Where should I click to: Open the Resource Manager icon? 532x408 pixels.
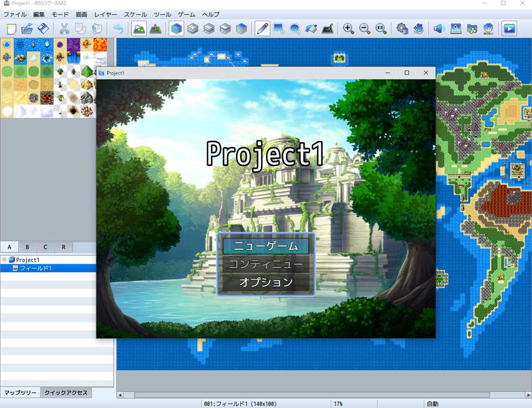click(472, 28)
